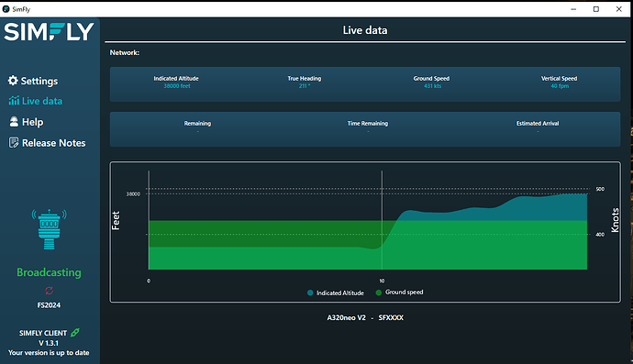Click the A320neo V2 aircraft label
The width and height of the screenshot is (633, 364).
pos(347,317)
